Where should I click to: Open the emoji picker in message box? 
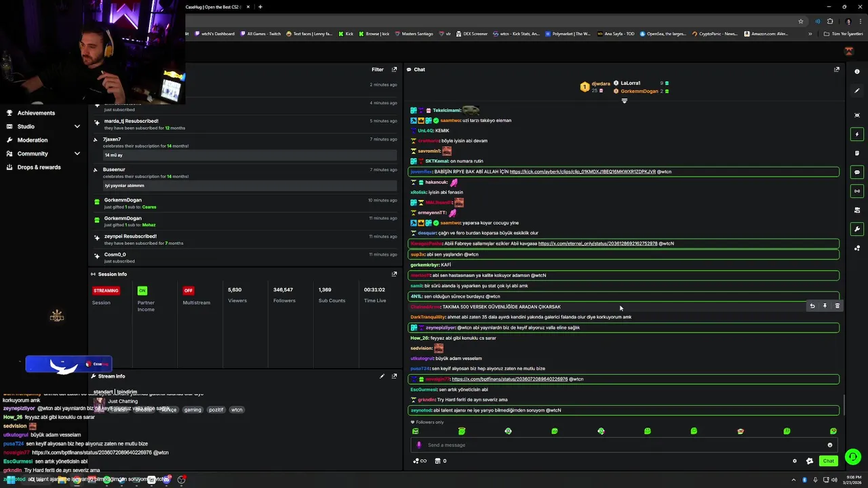tap(829, 445)
